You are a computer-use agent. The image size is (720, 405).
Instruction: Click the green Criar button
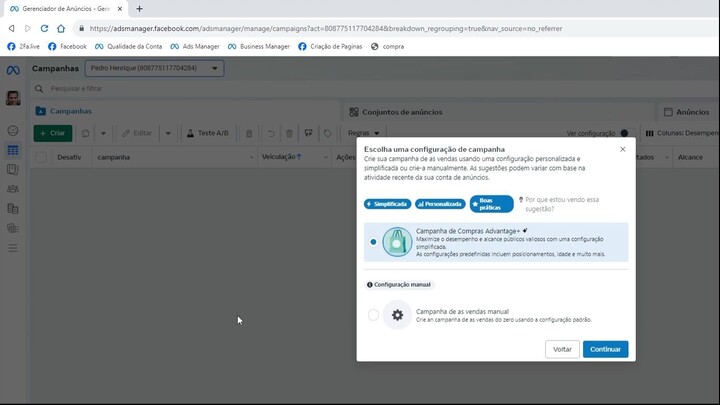[x=53, y=133]
